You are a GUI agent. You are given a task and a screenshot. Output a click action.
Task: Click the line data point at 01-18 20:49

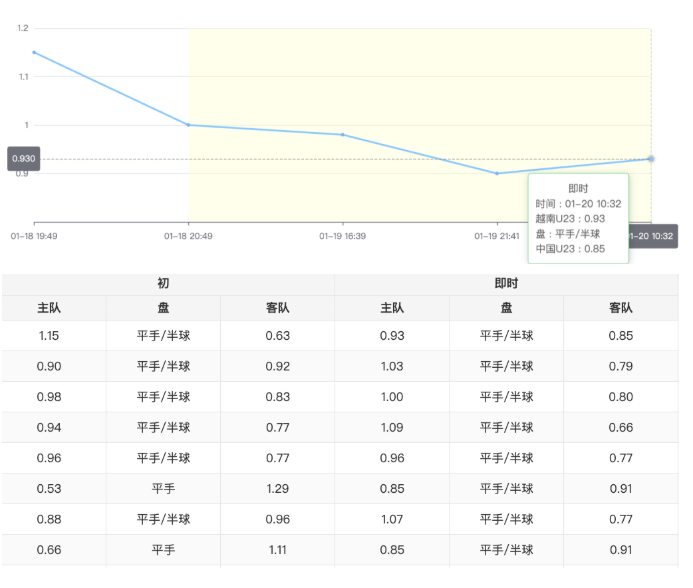pos(189,125)
